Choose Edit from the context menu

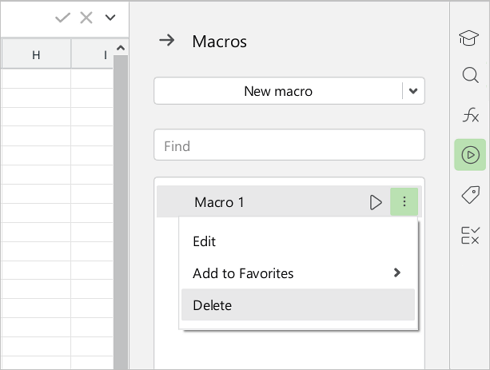click(298, 241)
